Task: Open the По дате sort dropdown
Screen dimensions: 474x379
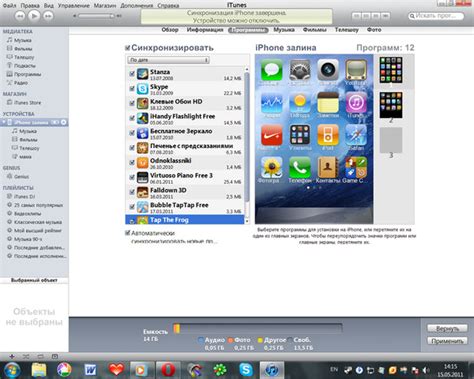Action: [168, 60]
